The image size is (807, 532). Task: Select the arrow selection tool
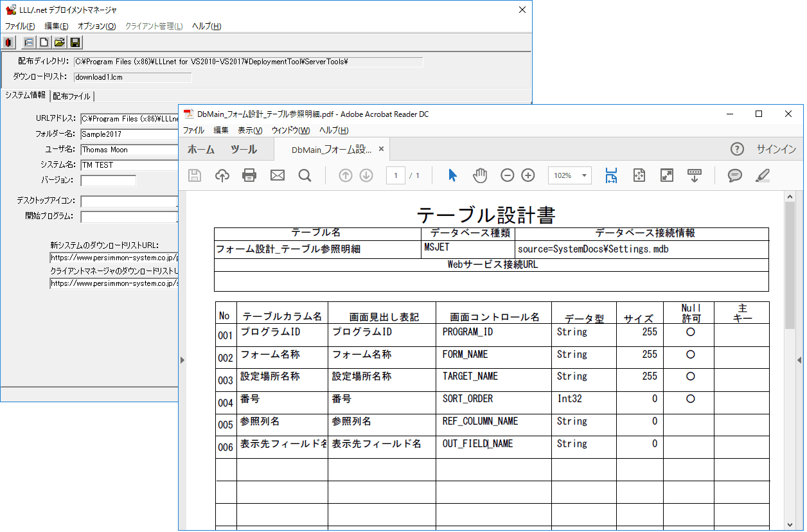coord(452,175)
